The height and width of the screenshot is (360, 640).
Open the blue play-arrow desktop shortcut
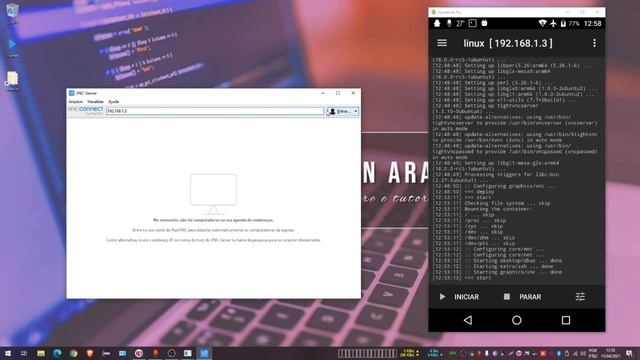tap(12, 47)
